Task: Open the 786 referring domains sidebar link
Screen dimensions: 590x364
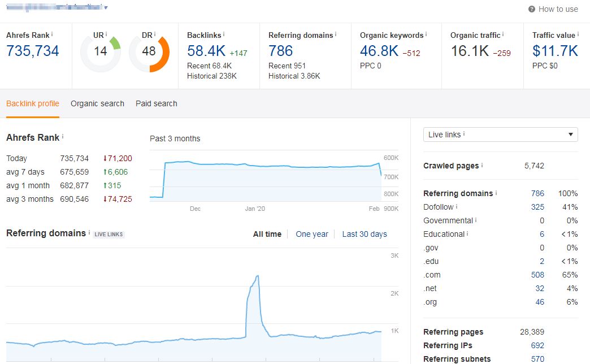Action: pyautogui.click(x=537, y=193)
